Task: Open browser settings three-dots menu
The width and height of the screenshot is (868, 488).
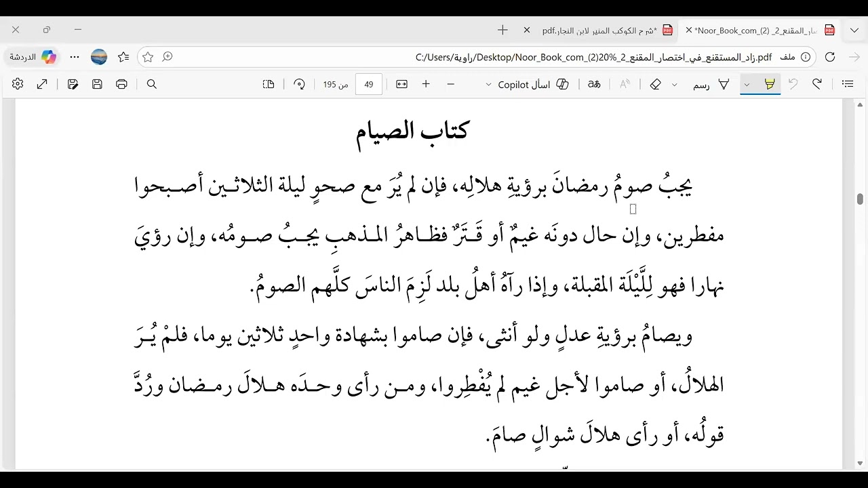Action: (75, 57)
